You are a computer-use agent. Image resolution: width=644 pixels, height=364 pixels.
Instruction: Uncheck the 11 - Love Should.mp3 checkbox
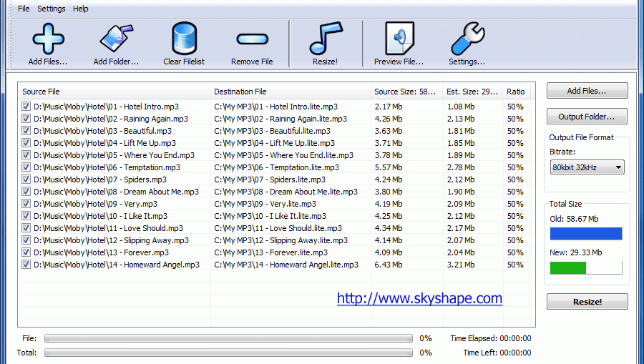26,228
